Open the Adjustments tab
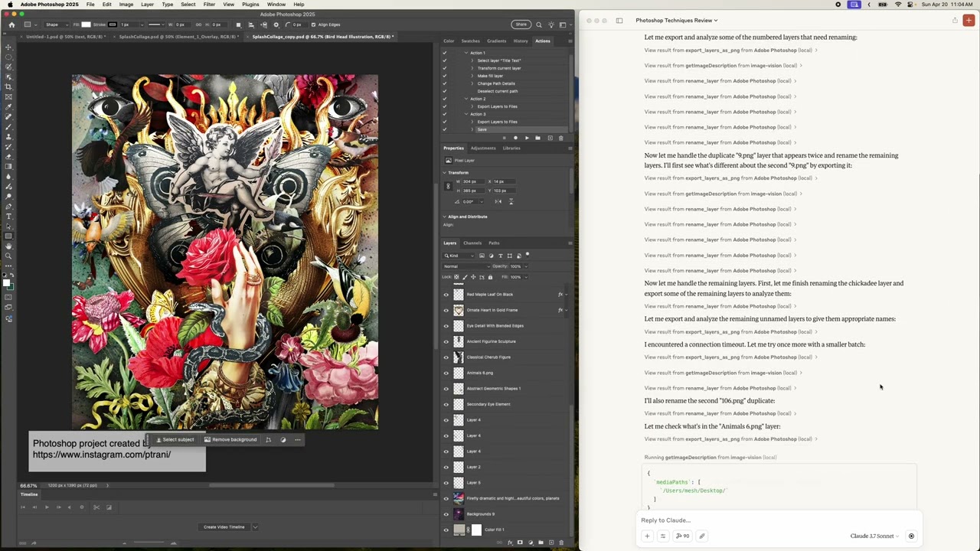The height and width of the screenshot is (551, 980). [x=483, y=148]
